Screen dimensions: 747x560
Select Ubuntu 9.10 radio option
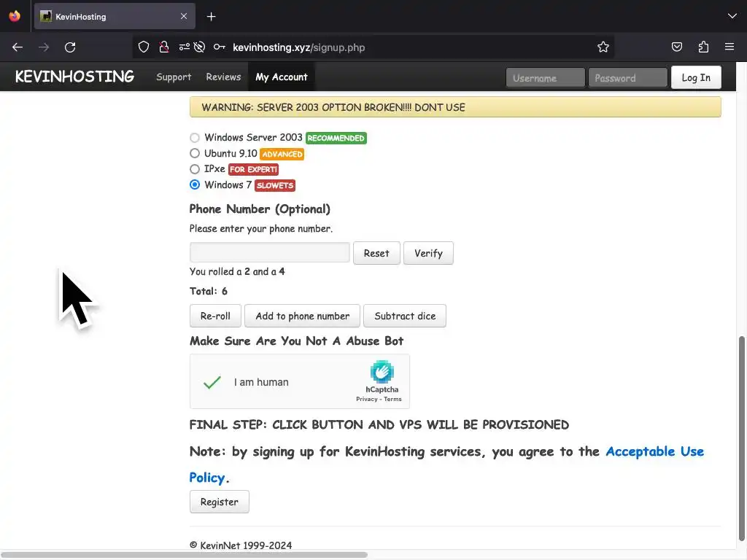click(x=194, y=153)
